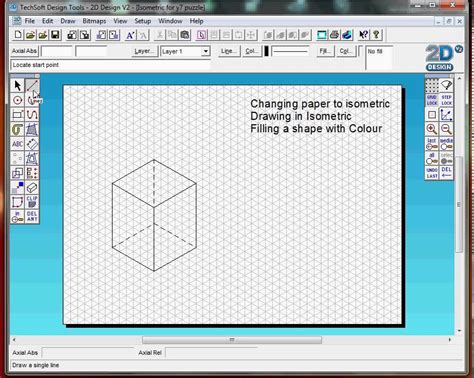Image resolution: width=474 pixels, height=378 pixels.
Task: Open the View menu
Action: tap(120, 21)
